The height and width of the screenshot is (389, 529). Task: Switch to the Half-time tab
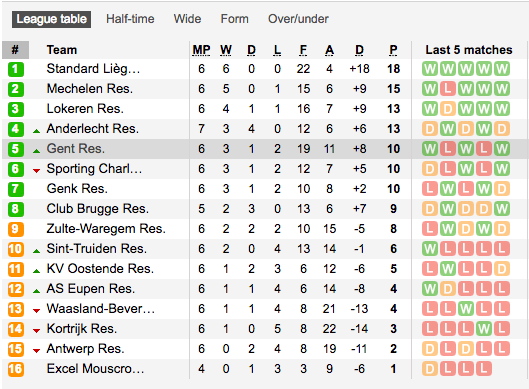(x=130, y=19)
